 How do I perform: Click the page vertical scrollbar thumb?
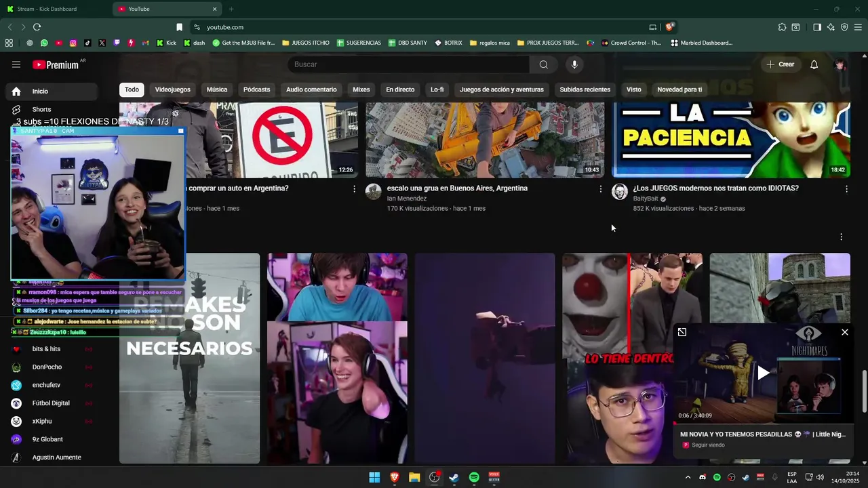pos(864,391)
